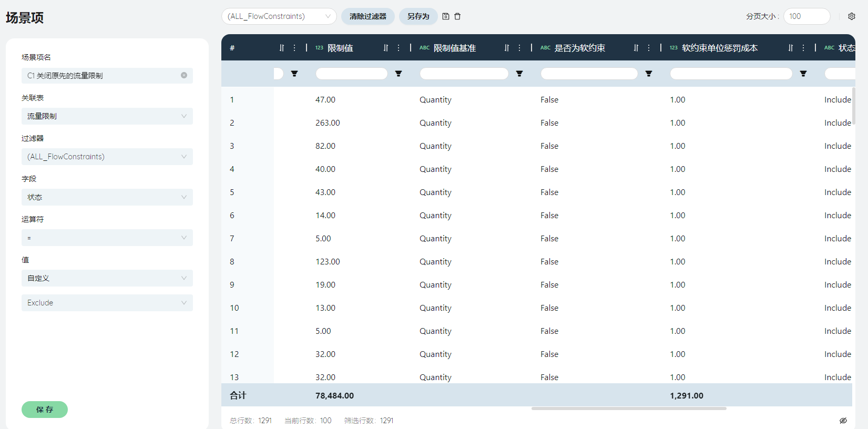Open 是否为软约束 column three-dot menu
Viewport: 868px width, 429px height.
649,48
